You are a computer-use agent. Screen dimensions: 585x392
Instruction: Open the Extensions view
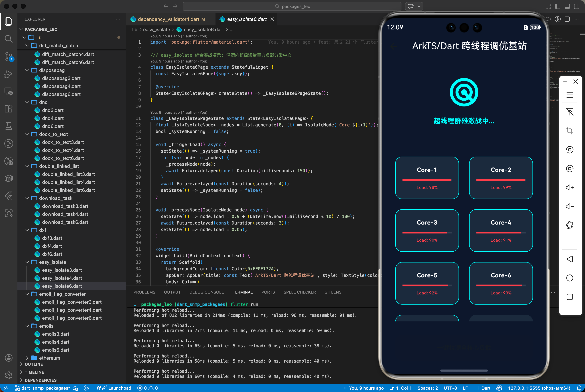tap(9, 109)
